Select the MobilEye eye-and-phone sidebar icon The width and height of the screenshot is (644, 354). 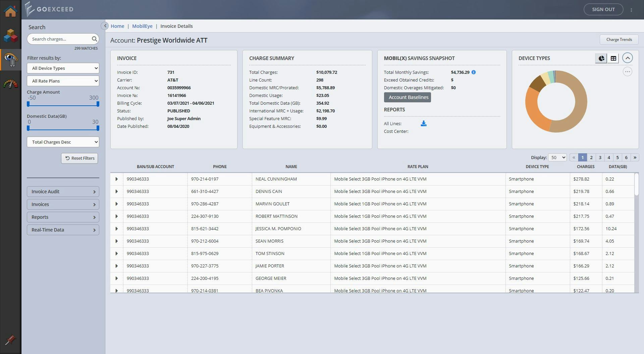tap(10, 60)
